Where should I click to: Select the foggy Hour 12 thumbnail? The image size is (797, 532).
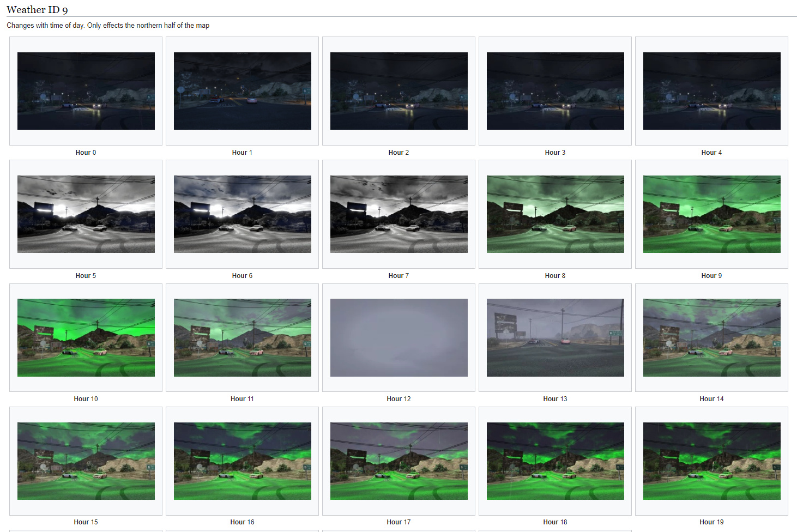[399, 337]
